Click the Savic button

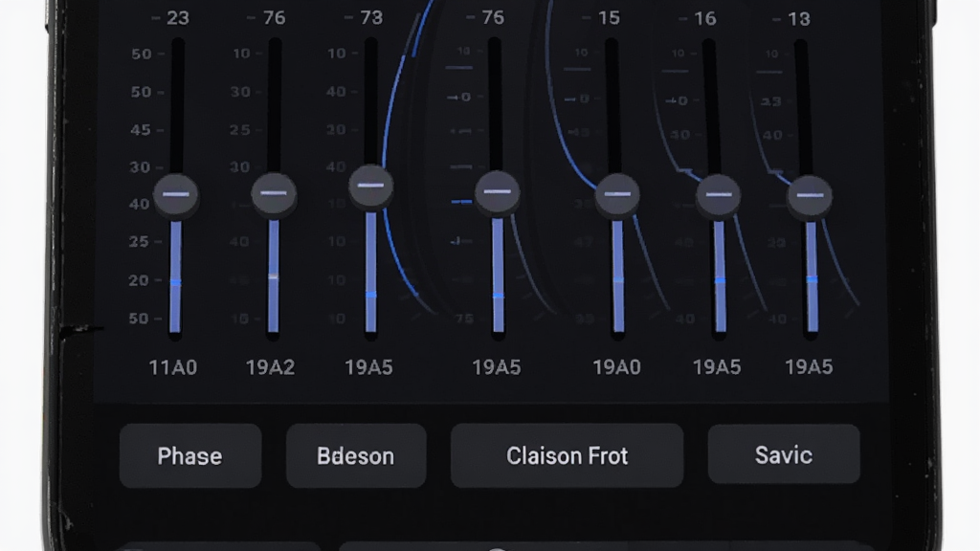coord(784,454)
